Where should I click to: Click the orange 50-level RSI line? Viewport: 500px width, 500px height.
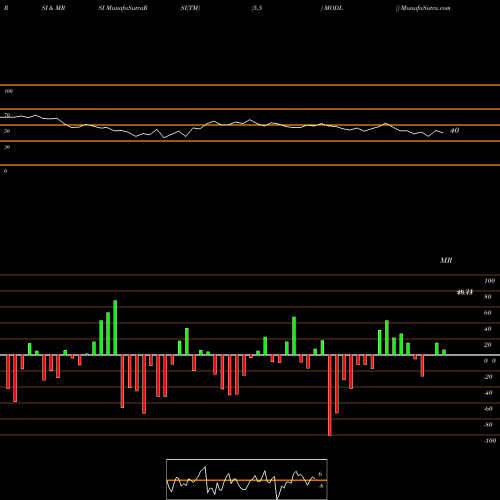click(250, 125)
